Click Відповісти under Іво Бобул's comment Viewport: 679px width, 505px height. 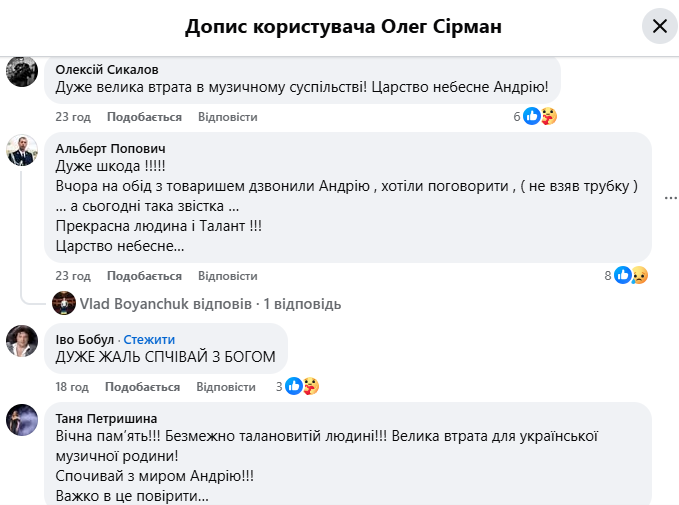point(227,386)
